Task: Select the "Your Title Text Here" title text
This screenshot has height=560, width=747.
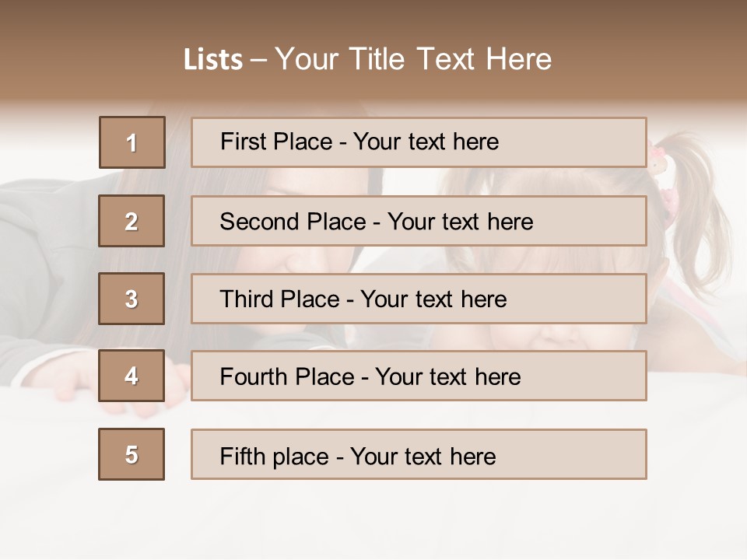Action: pyautogui.click(x=413, y=59)
